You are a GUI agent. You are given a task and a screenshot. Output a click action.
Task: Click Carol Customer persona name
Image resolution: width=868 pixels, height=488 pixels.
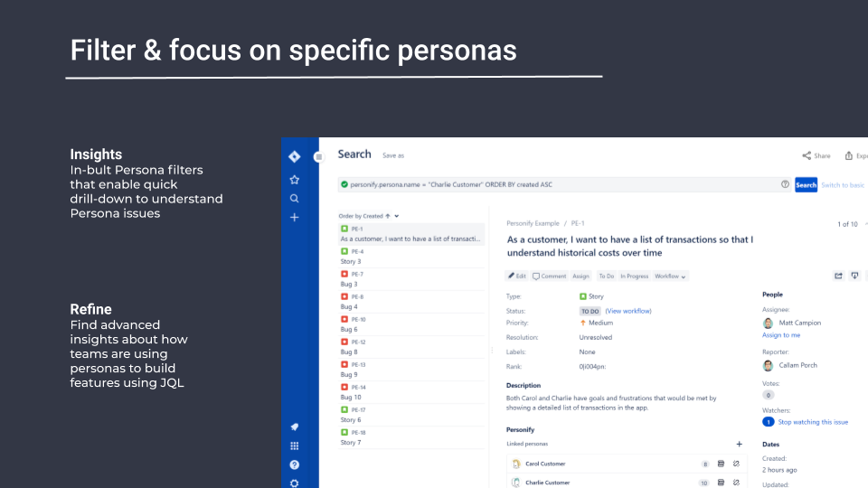[545, 464]
